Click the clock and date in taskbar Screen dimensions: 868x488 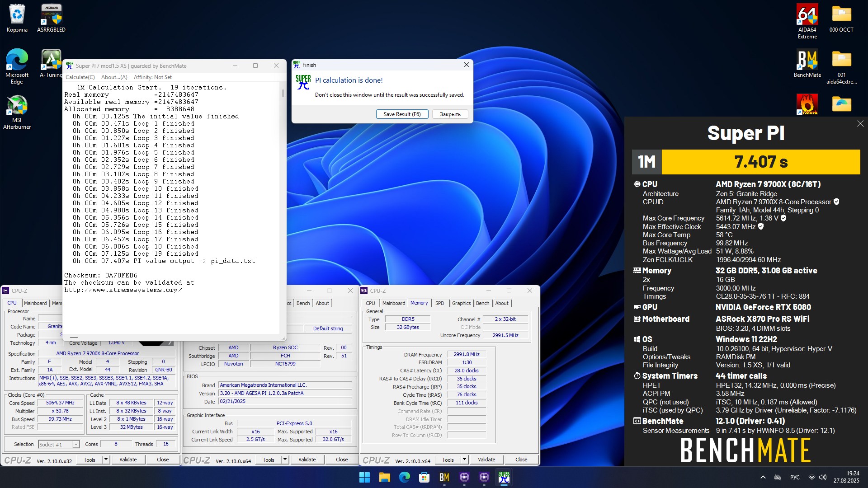846,477
